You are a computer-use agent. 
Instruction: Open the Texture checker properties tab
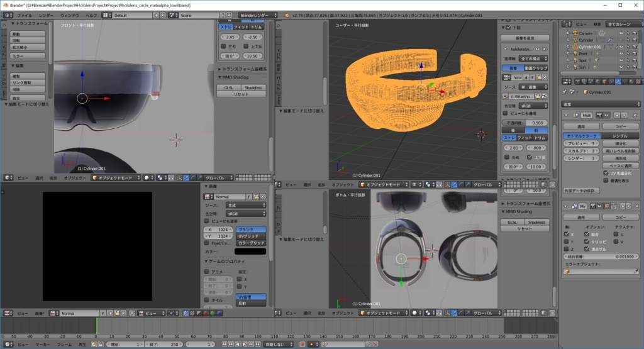[x=638, y=82]
